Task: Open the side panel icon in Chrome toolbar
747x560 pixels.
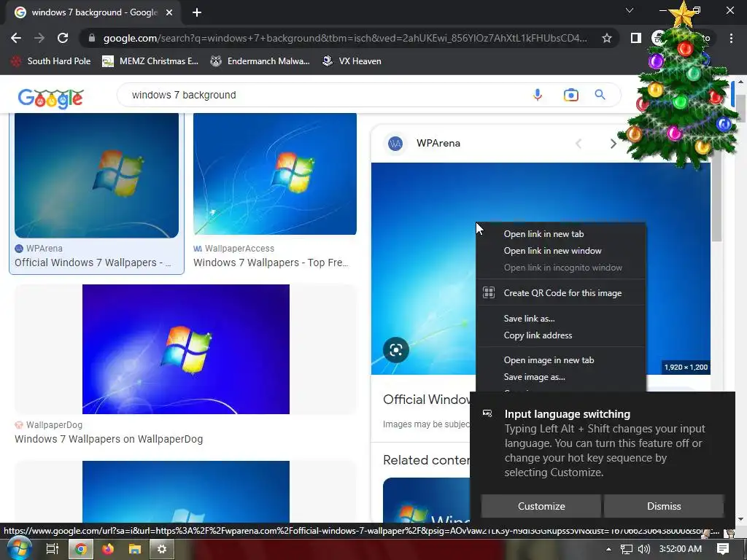Action: (x=635, y=38)
